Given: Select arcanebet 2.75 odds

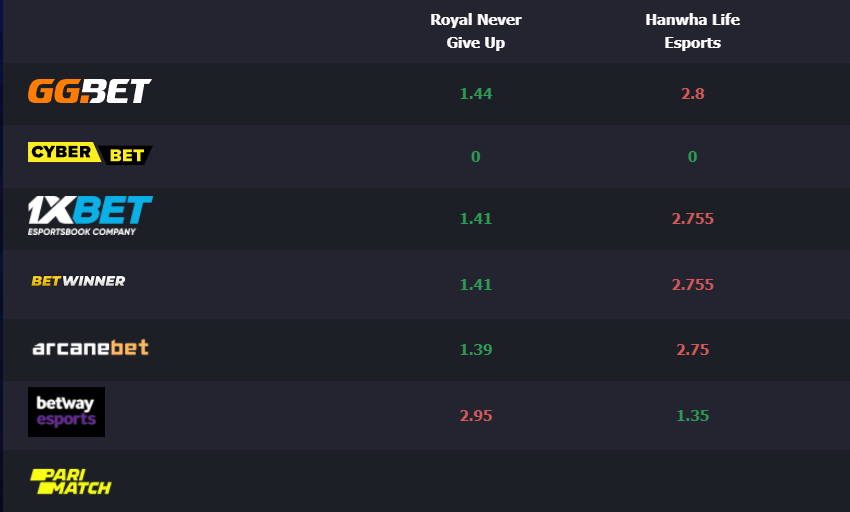Looking at the screenshot, I should tap(692, 349).
